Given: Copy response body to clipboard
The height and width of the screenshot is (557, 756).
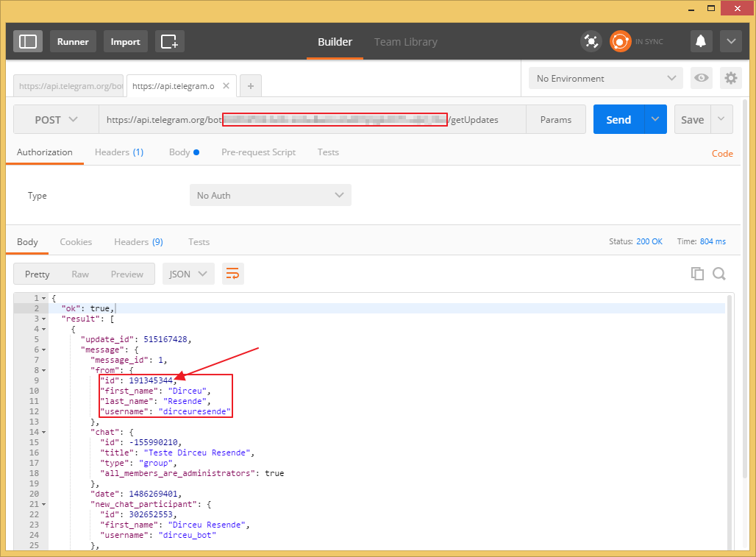Looking at the screenshot, I should pos(697,274).
